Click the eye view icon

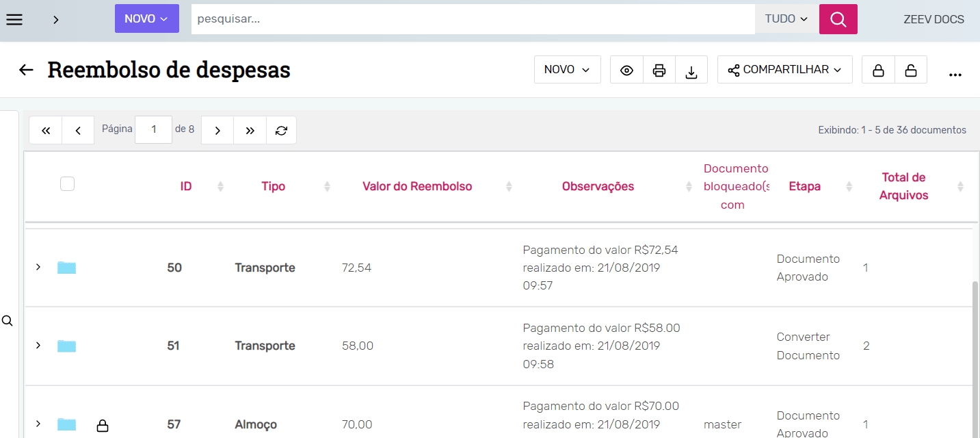pos(626,70)
